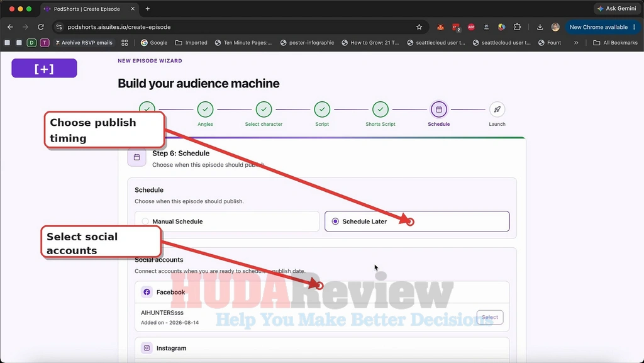Screen dimensions: 644x363
Task: Open the colorful circle extension icon
Action: (x=501, y=27)
